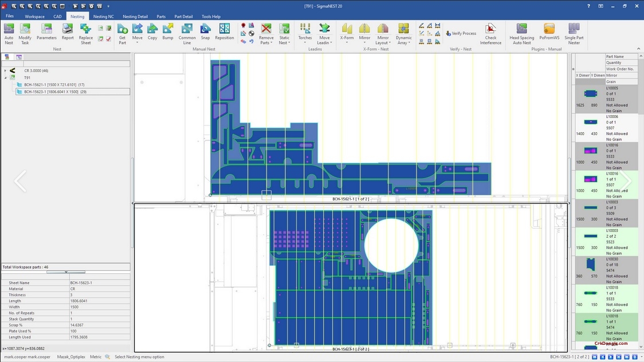This screenshot has width=644, height=362.
Task: Select the Auto Nest tool
Action: (9, 33)
